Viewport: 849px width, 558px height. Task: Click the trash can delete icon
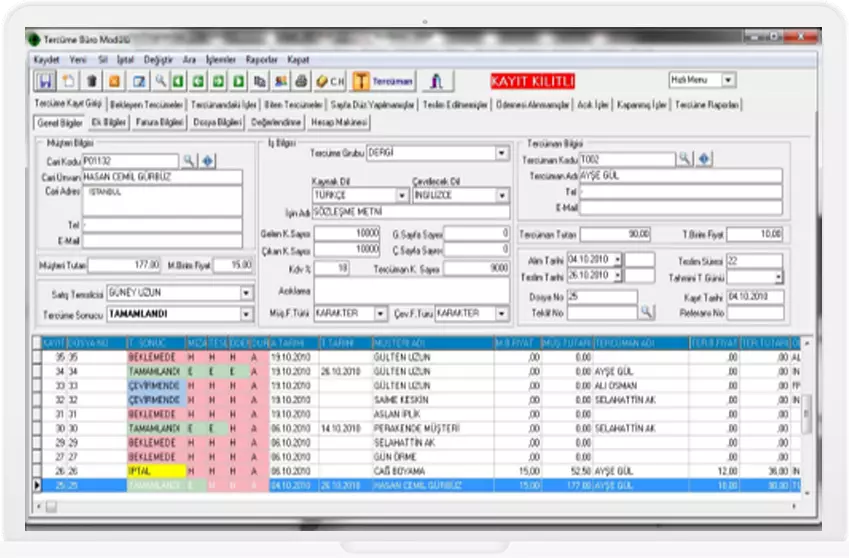(91, 81)
